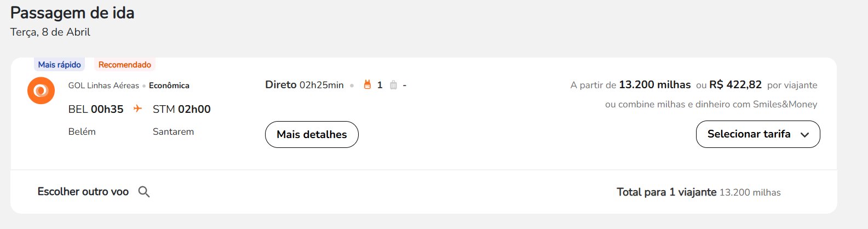Click the 13.200 milhas price
Screen dimensions: 868x229
tap(655, 85)
